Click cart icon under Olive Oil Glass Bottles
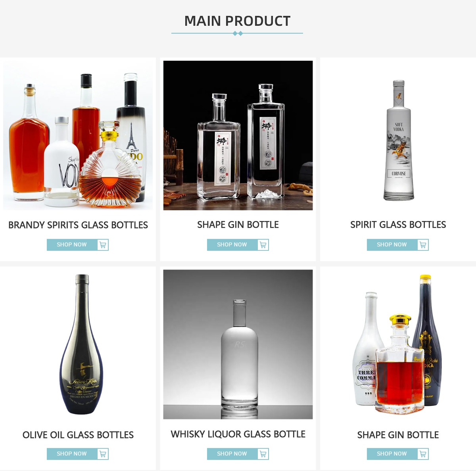 pos(103,454)
